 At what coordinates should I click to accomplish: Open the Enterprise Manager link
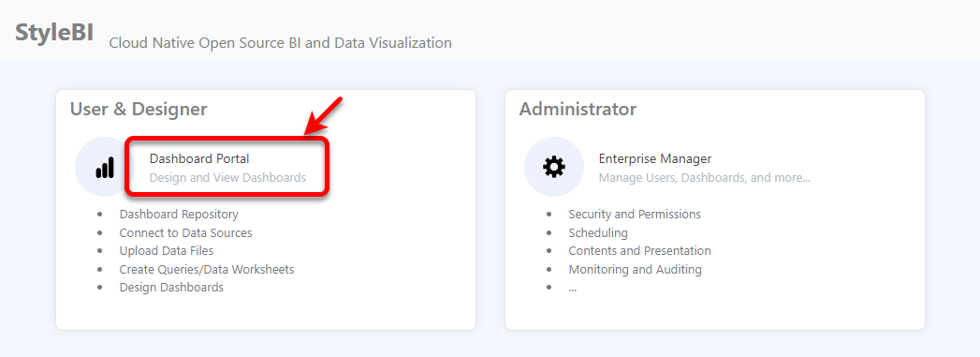(655, 158)
